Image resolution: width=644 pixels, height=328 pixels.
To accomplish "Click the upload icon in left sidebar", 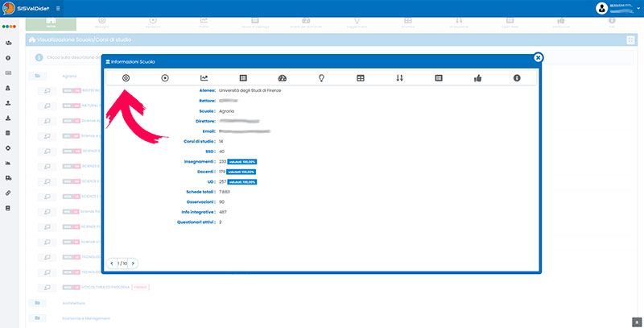I will coord(8,103).
